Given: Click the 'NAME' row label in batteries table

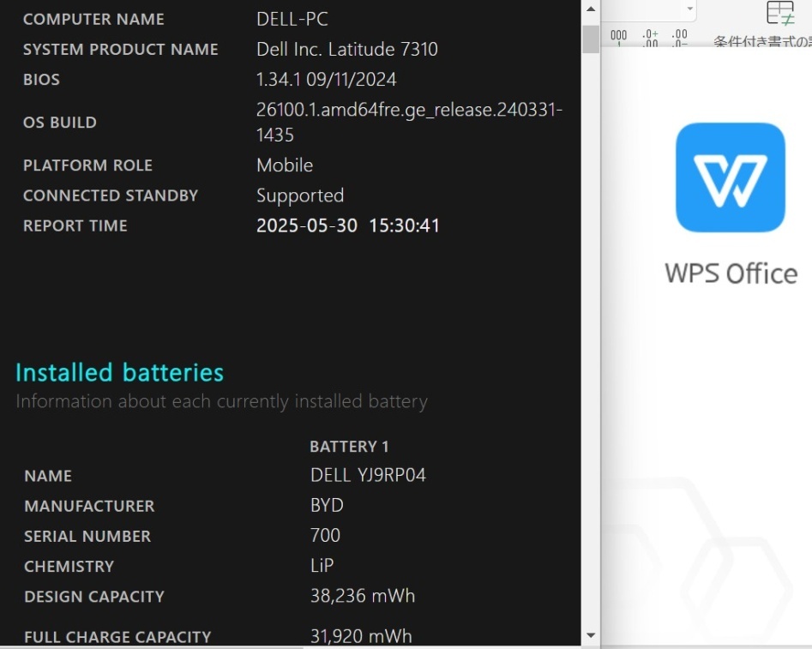Looking at the screenshot, I should click(48, 476).
